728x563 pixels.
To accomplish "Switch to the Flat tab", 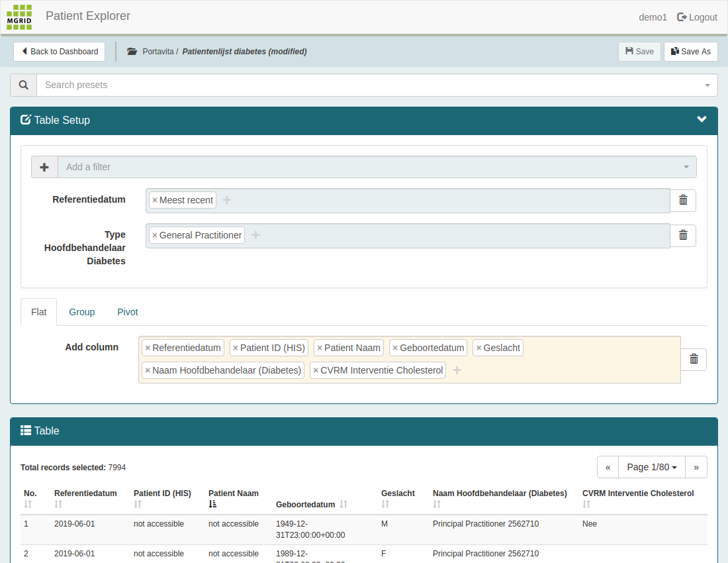I will (x=39, y=312).
